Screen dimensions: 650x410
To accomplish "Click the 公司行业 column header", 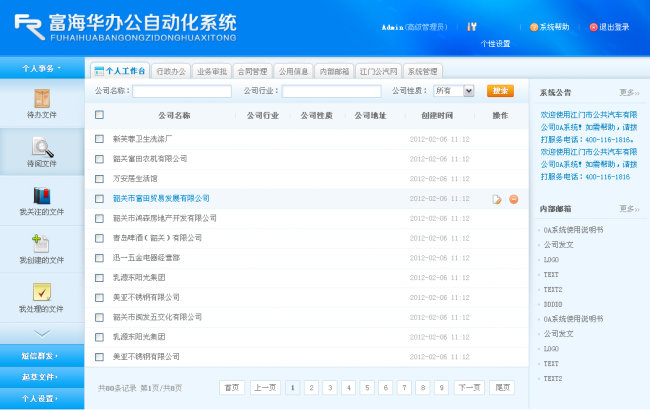I will tap(263, 116).
